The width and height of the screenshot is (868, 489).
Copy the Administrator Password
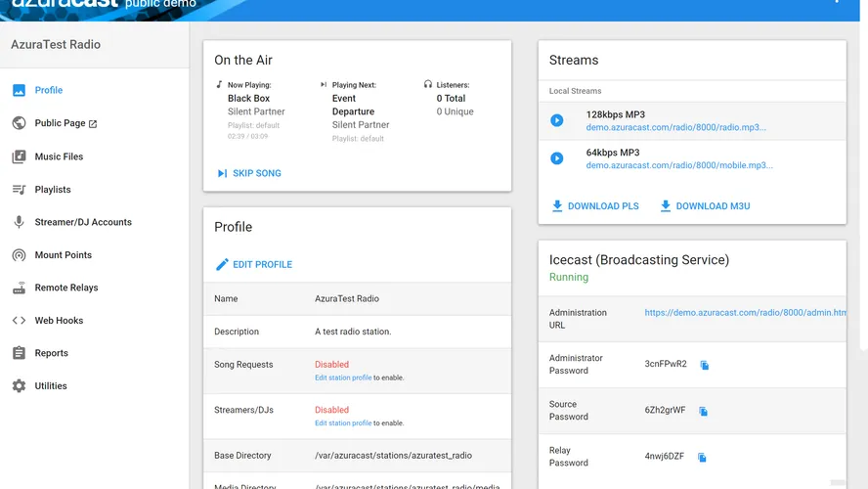[704, 365]
